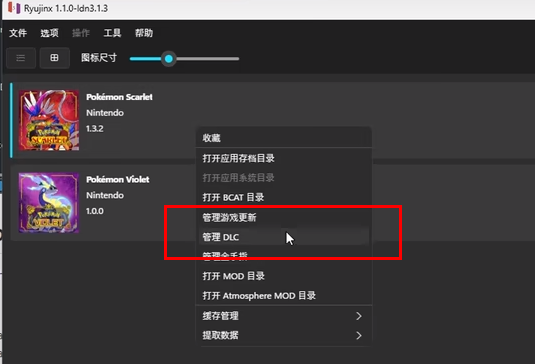Click the disabled 打开应用系统目录 entry
Screen dimensions: 535x364
[x=284, y=178]
